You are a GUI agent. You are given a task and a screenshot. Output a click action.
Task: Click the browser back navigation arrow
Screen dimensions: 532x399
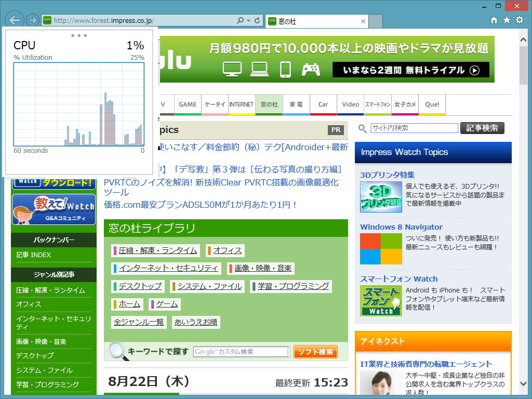coord(16,21)
